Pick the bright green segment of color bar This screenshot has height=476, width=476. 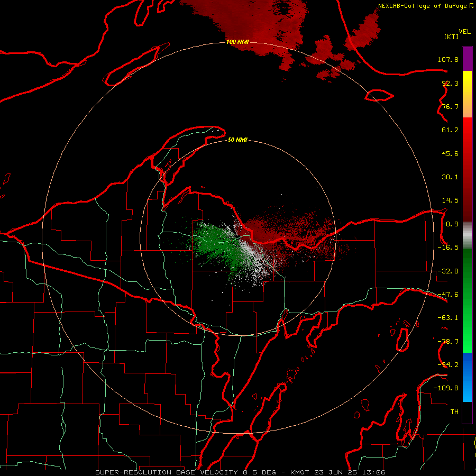[x=467, y=334]
